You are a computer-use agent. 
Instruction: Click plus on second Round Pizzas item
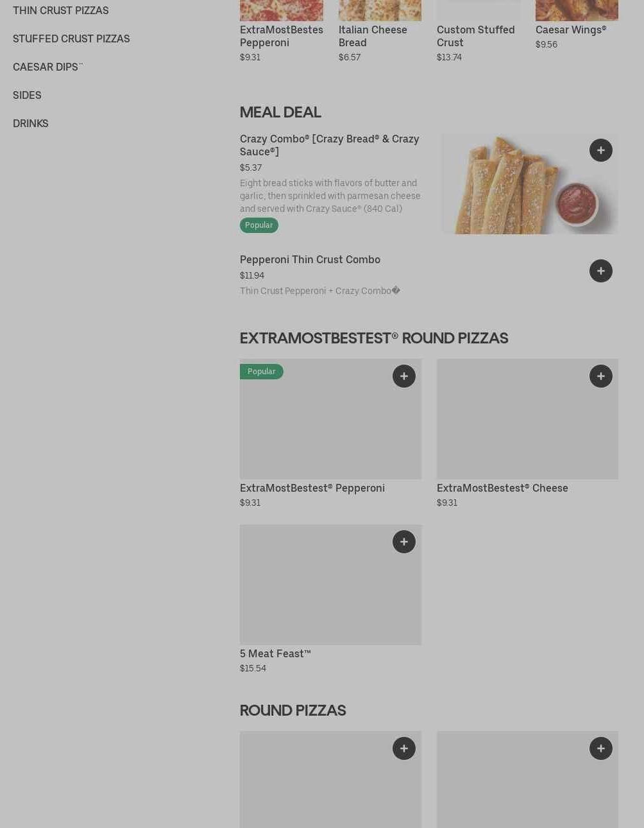600,748
